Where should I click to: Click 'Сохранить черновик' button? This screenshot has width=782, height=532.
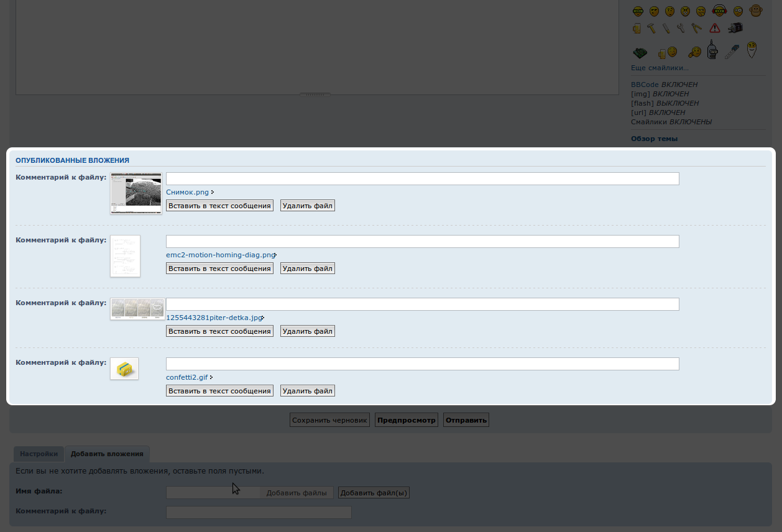(330, 420)
